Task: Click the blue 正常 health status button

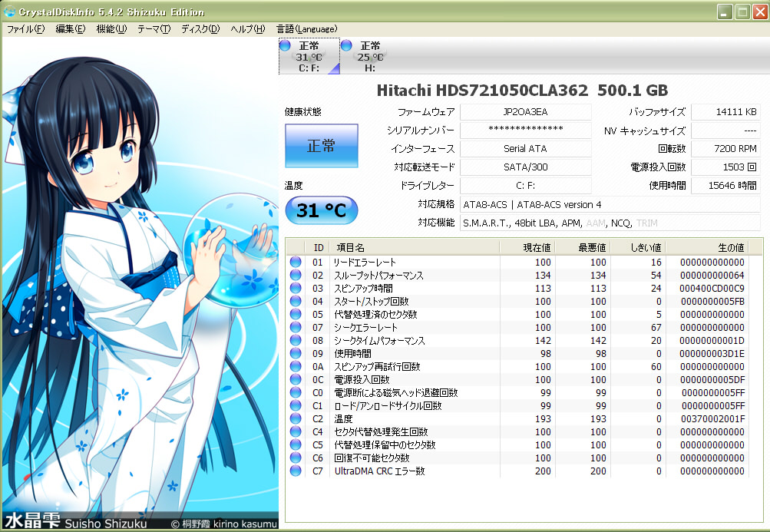Action: coord(321,146)
